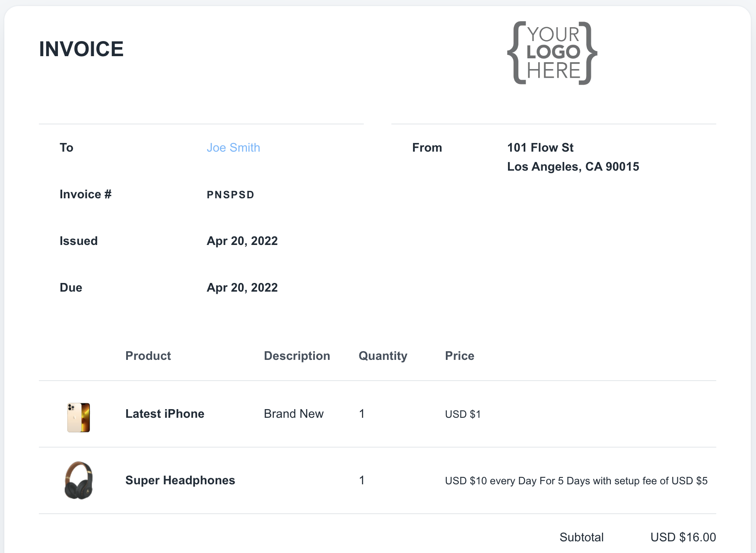Click the Description column header
Image resolution: width=756 pixels, height=553 pixels.
click(x=297, y=356)
